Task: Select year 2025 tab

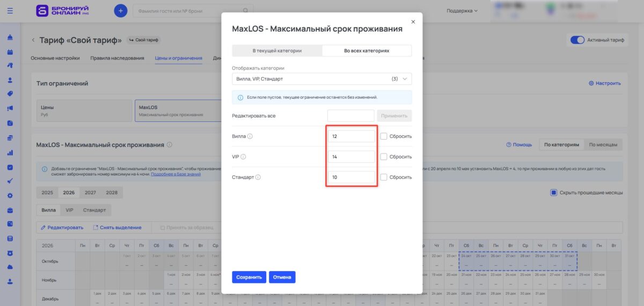Action: [47, 193]
